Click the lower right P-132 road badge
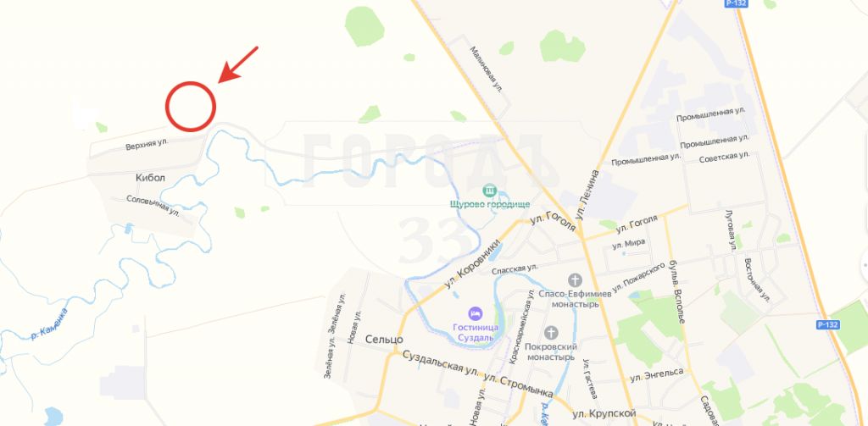The width and height of the screenshot is (868, 426). 827,324
